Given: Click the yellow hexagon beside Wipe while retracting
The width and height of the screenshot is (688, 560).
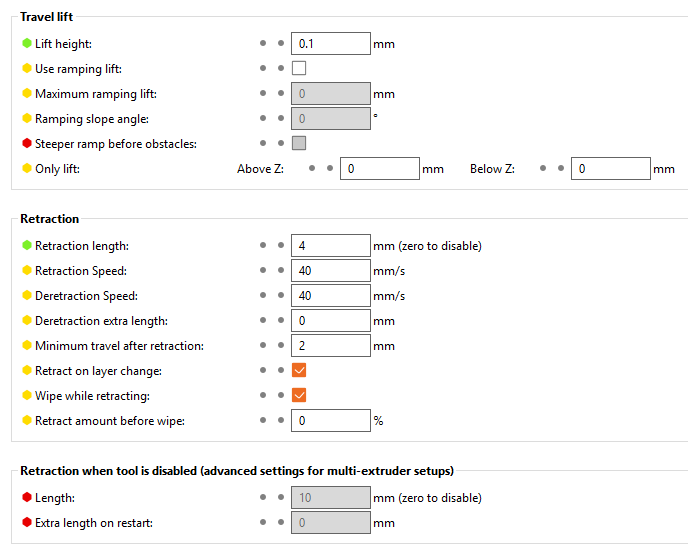Looking at the screenshot, I should [x=27, y=395].
